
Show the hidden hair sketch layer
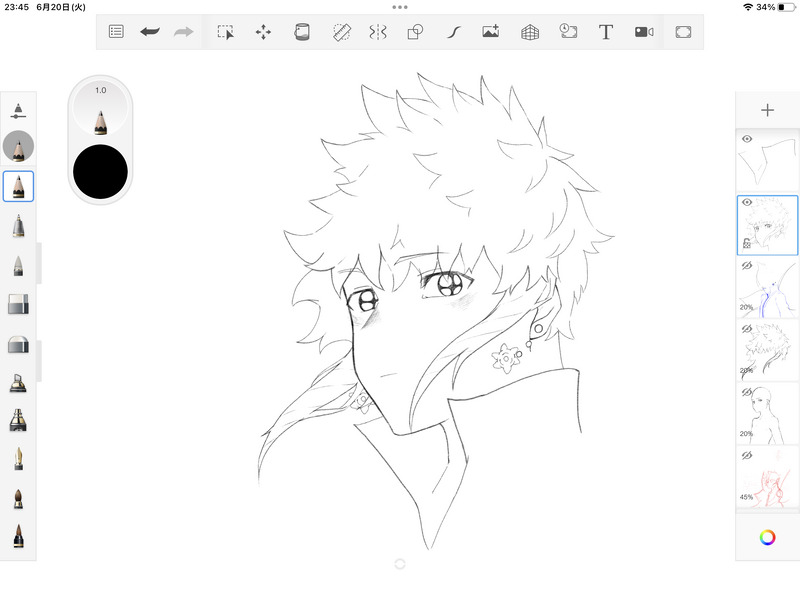[x=747, y=329]
